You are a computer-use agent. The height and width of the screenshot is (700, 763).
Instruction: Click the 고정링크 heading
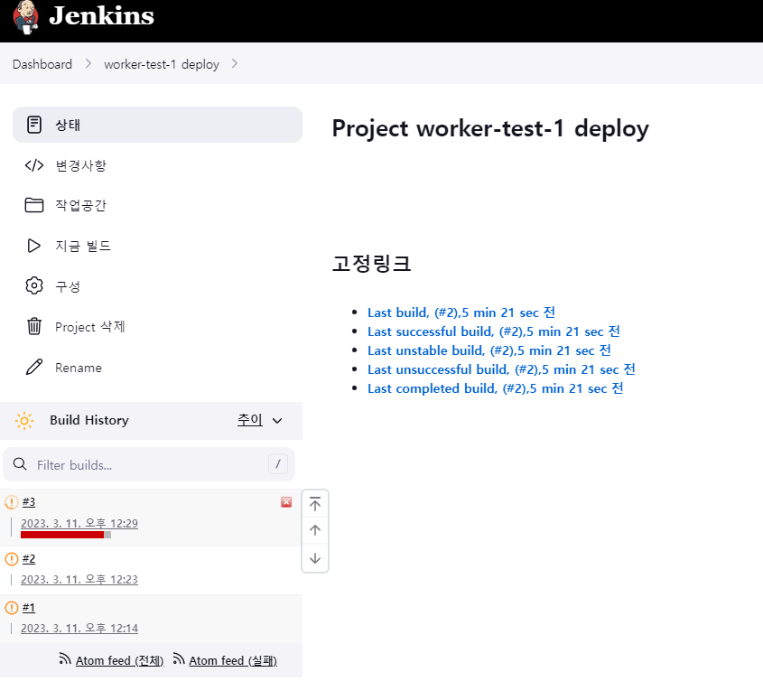[x=371, y=264]
